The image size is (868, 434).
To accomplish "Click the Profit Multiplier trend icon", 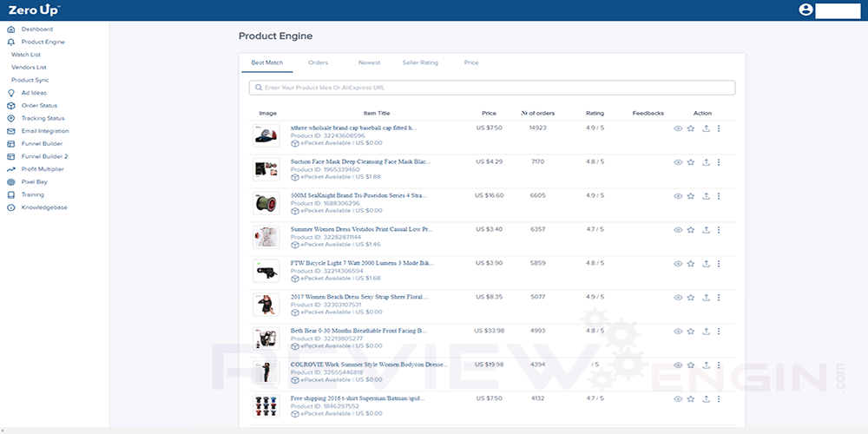I will tap(11, 169).
